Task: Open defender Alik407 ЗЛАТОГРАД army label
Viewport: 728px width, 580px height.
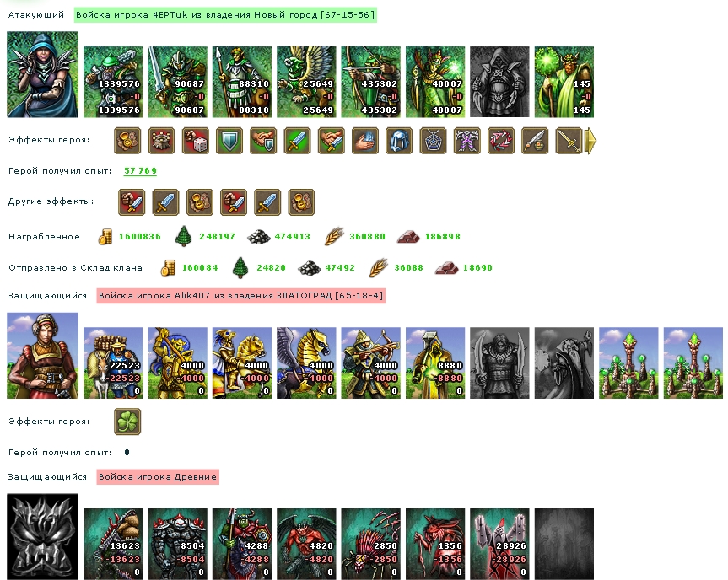Action: tap(241, 296)
